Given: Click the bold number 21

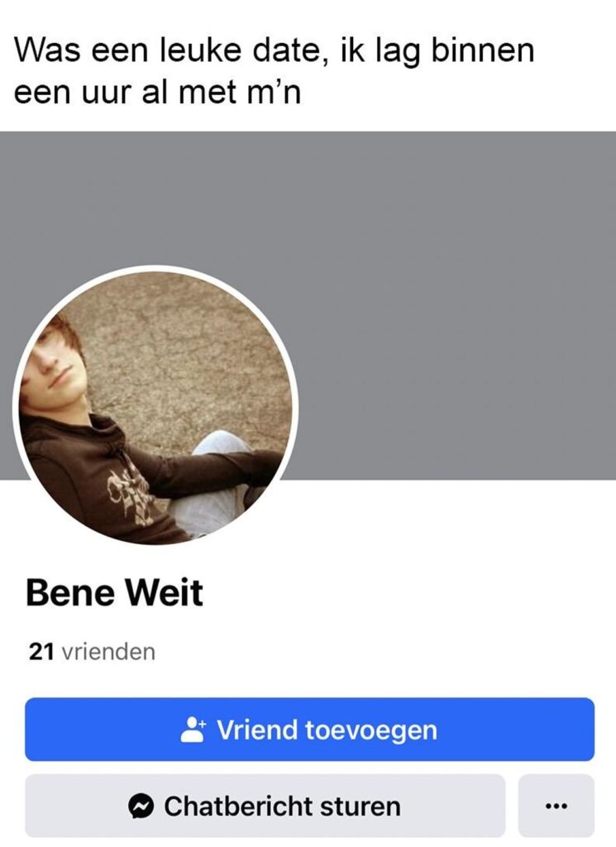Looking at the screenshot, I should tap(41, 653).
